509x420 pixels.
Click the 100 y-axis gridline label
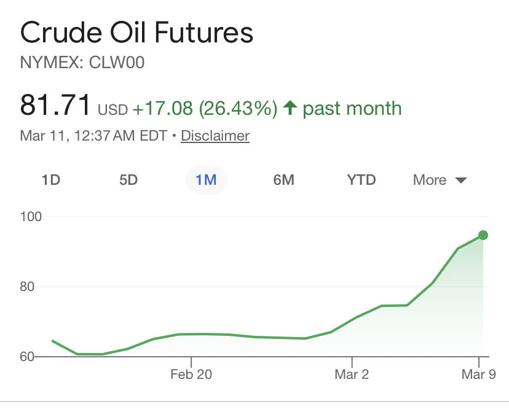tap(31, 217)
